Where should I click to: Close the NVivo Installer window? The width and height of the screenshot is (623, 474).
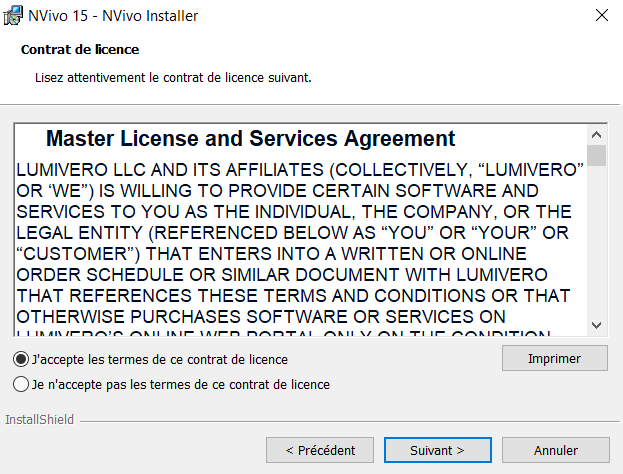coord(601,16)
